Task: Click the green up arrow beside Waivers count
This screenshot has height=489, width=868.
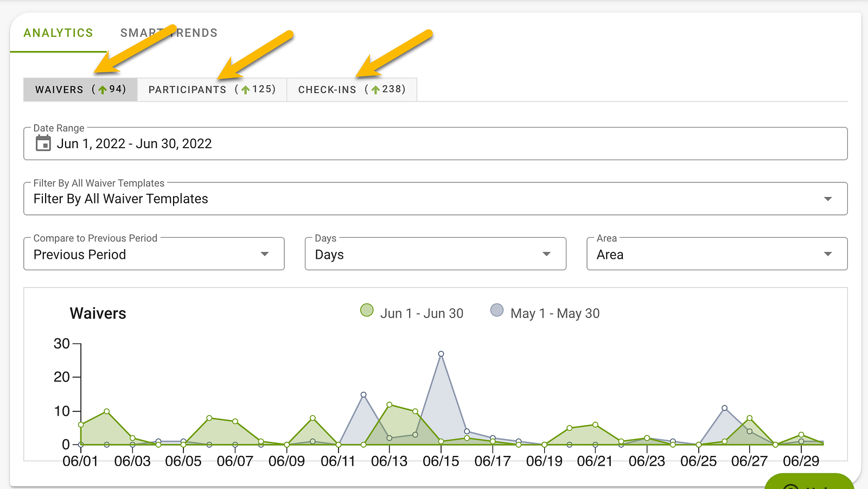Action: tap(102, 90)
